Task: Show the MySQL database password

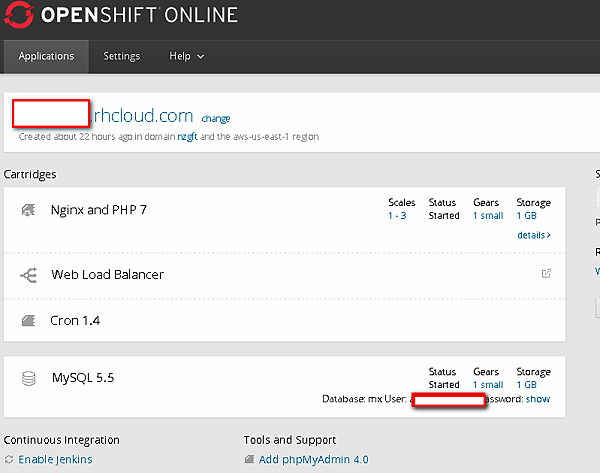Action: (538, 399)
